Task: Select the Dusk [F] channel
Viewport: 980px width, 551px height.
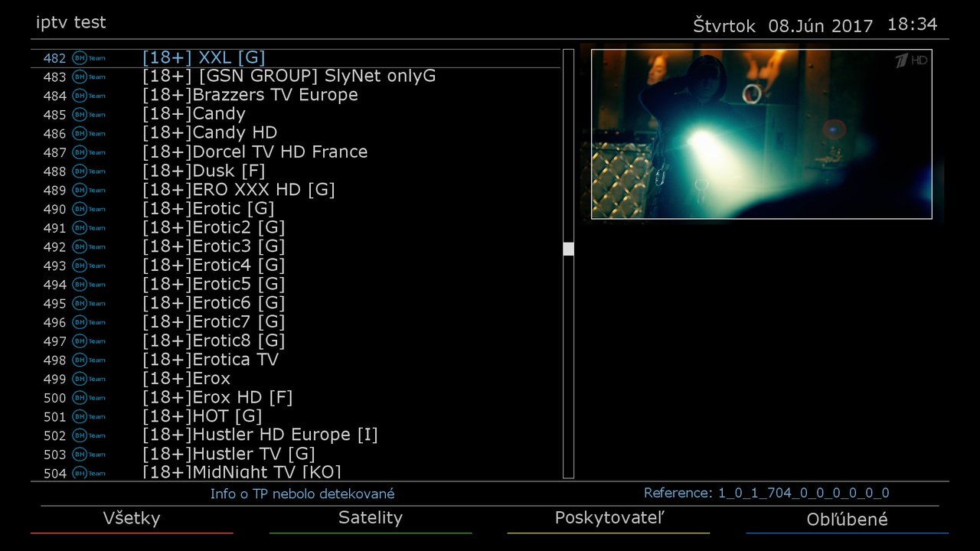Action: pyautogui.click(x=204, y=171)
